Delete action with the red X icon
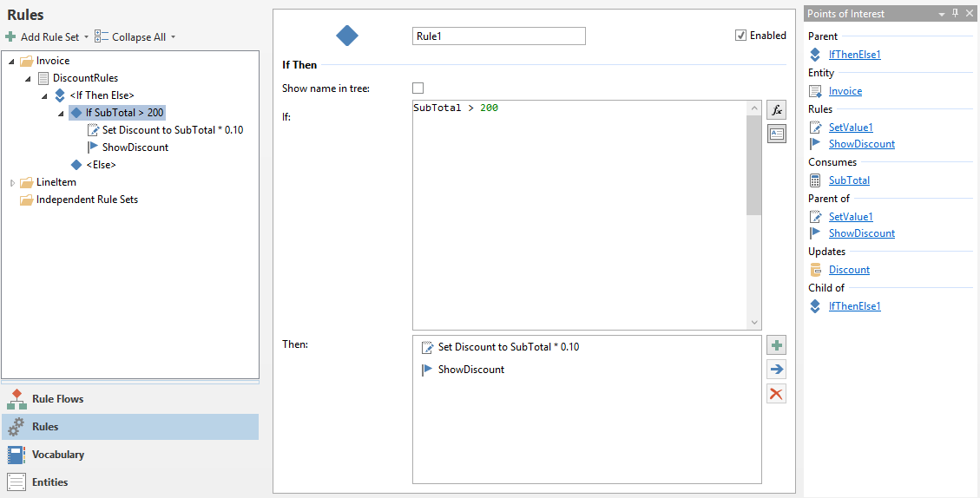 [x=777, y=394]
